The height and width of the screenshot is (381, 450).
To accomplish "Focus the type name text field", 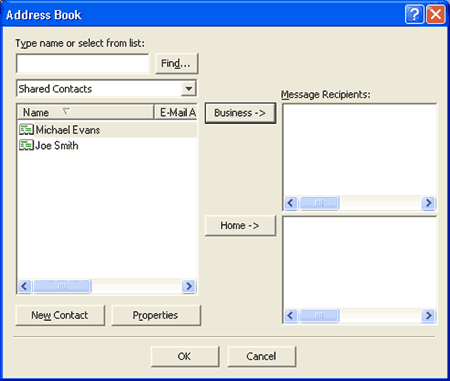I will click(x=82, y=63).
